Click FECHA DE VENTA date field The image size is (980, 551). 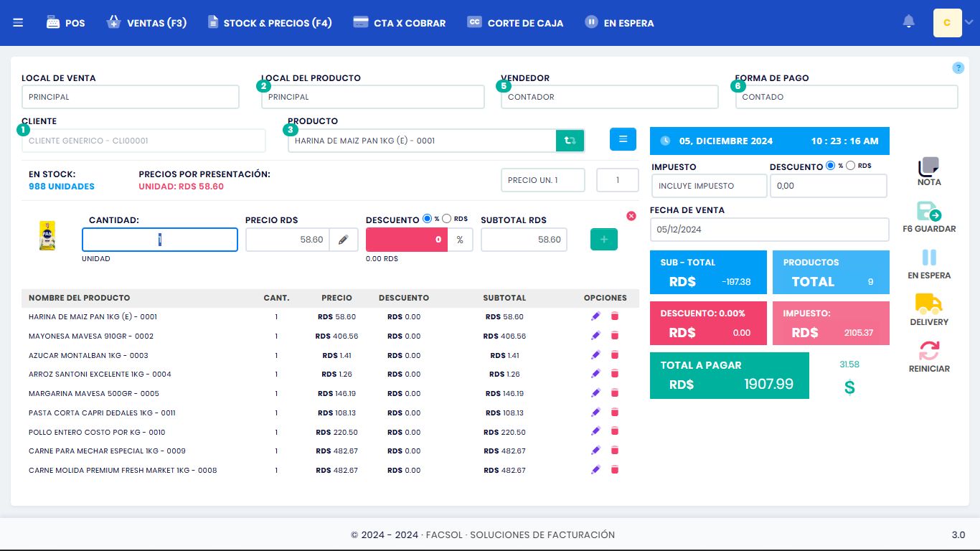pos(769,230)
